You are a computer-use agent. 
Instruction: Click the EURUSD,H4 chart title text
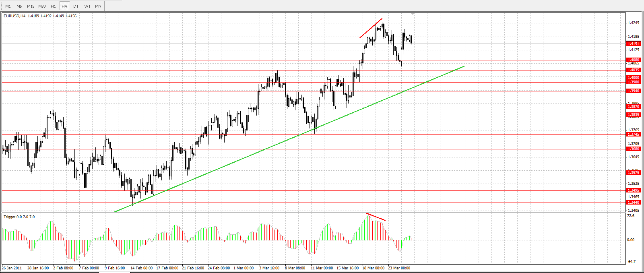click(14, 16)
